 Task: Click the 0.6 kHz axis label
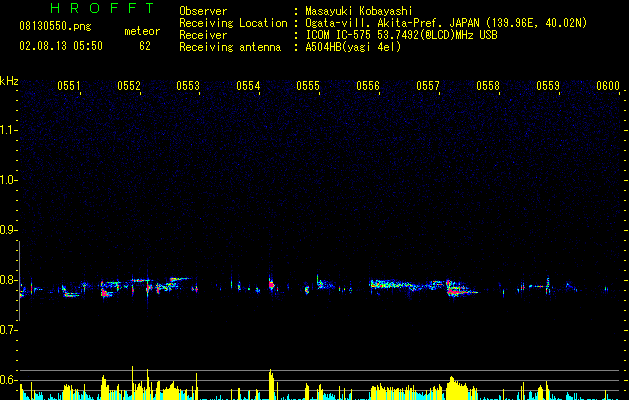7,380
